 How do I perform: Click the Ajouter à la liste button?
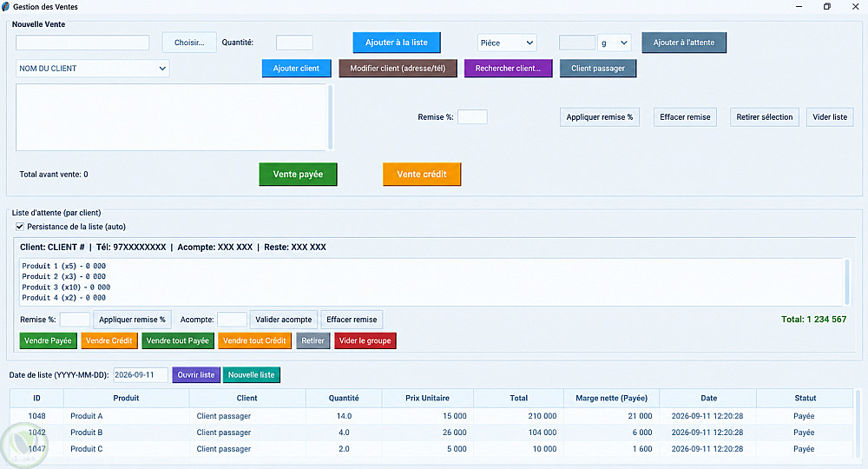point(397,42)
